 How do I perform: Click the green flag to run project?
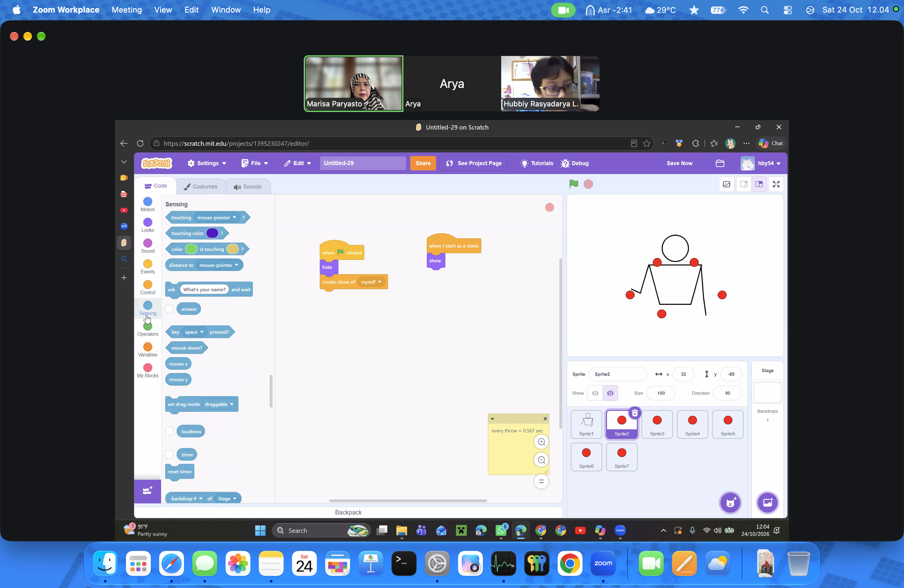coord(573,184)
